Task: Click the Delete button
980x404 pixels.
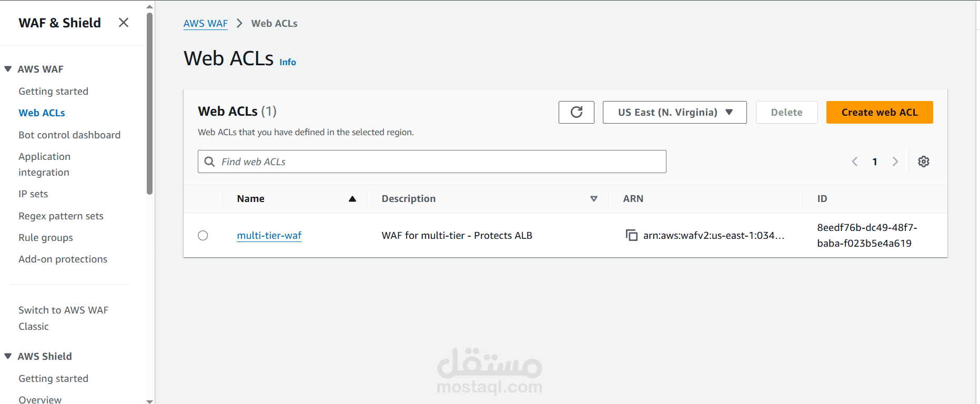Action: pos(787,112)
